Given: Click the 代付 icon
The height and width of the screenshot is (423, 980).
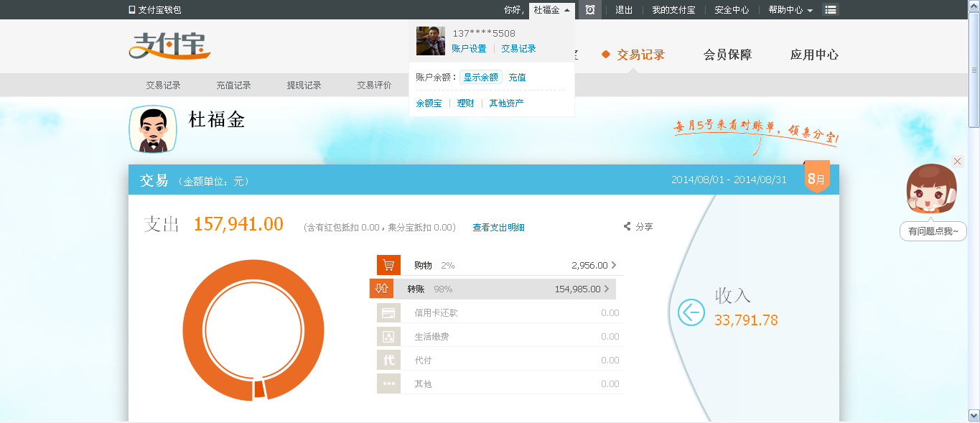Looking at the screenshot, I should pyautogui.click(x=388, y=360).
